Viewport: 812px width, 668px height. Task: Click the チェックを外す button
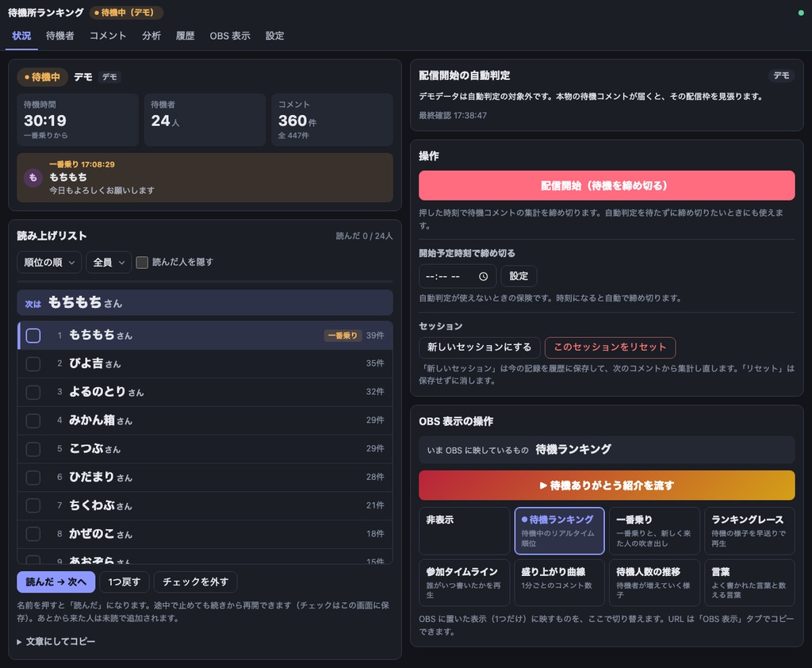195,582
